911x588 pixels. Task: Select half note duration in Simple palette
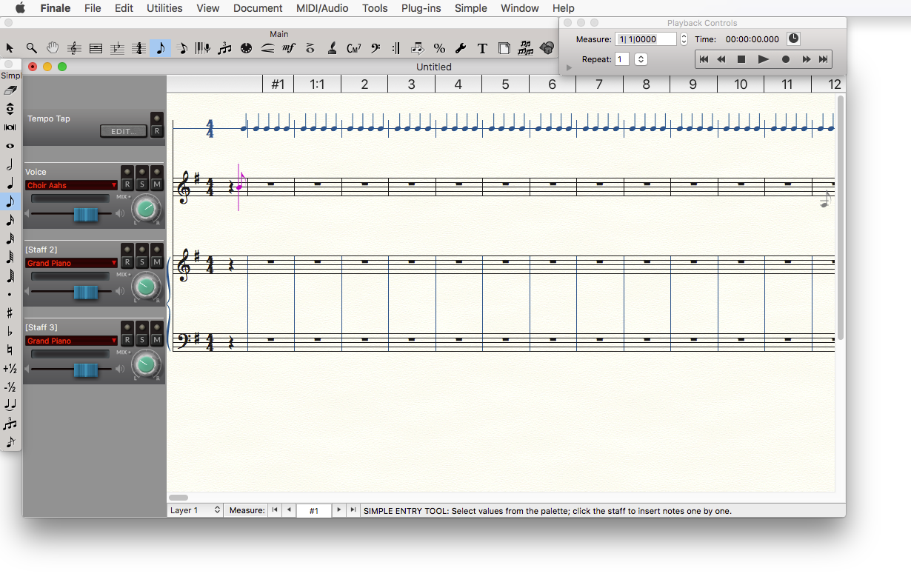10,164
